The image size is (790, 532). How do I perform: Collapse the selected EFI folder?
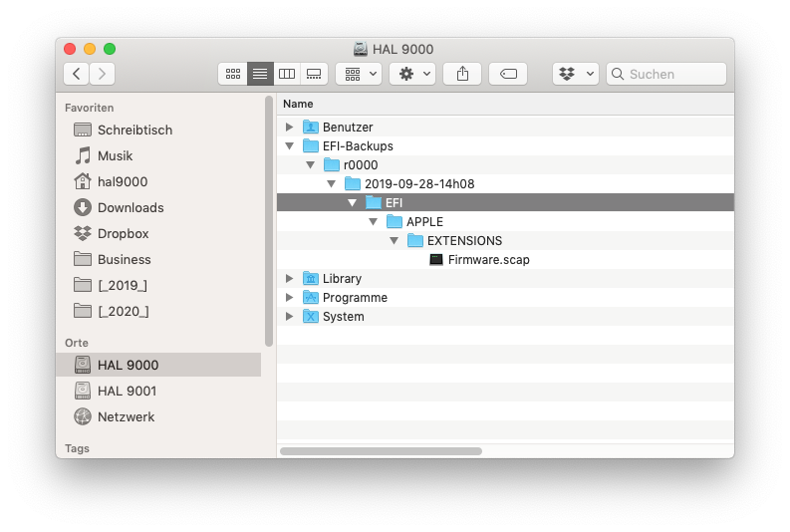point(353,203)
